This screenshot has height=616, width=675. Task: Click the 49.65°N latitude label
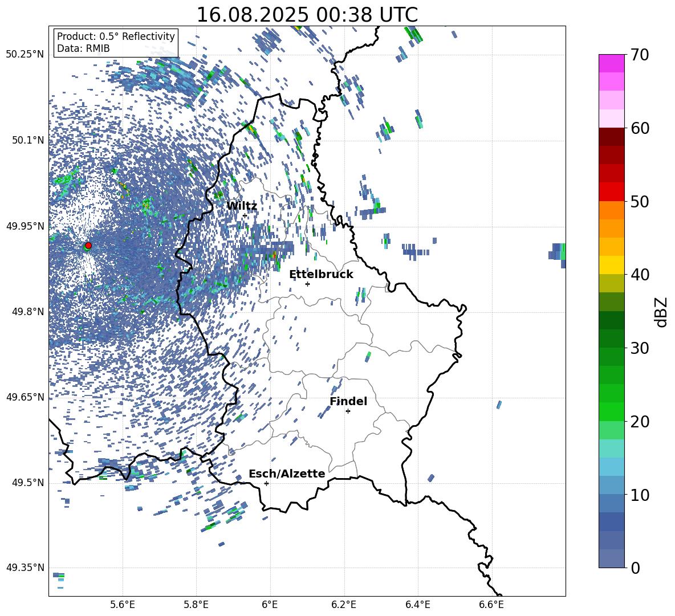pyautogui.click(x=25, y=397)
